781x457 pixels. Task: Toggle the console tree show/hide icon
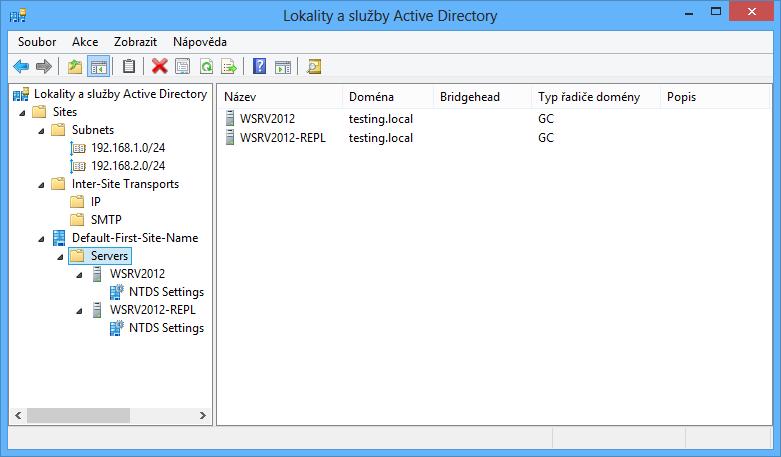[98, 66]
